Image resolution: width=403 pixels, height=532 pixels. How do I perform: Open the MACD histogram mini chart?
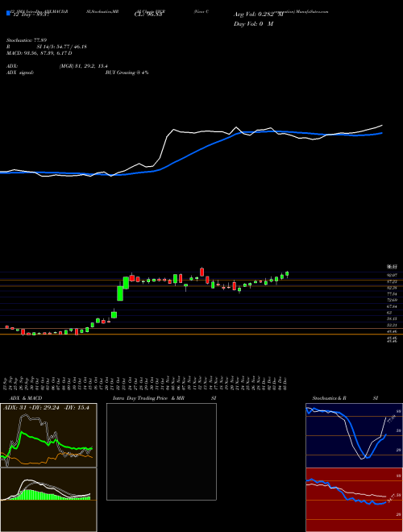(48, 500)
